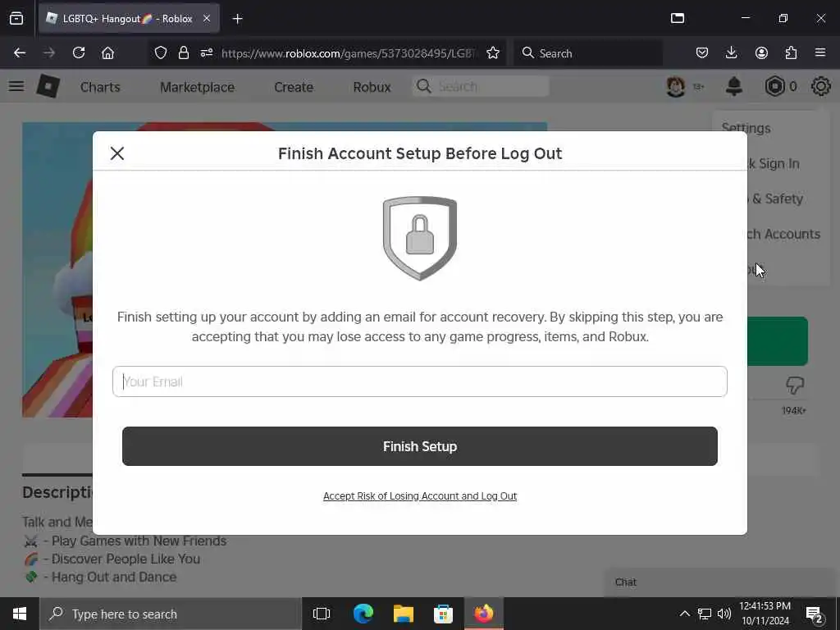
Task: Show hidden system tray icons
Action: click(x=685, y=614)
